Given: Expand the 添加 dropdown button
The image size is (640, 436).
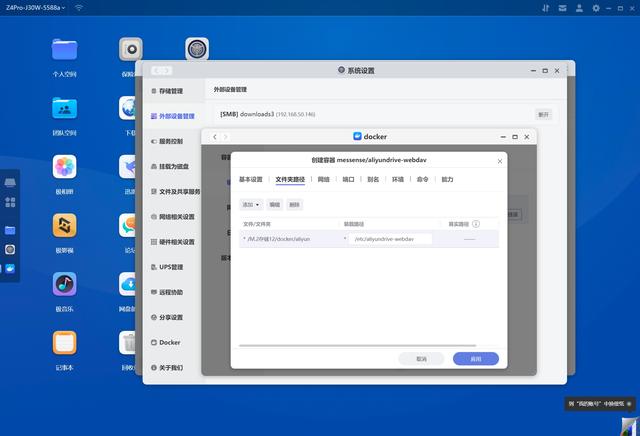Looking at the screenshot, I should 251,205.
